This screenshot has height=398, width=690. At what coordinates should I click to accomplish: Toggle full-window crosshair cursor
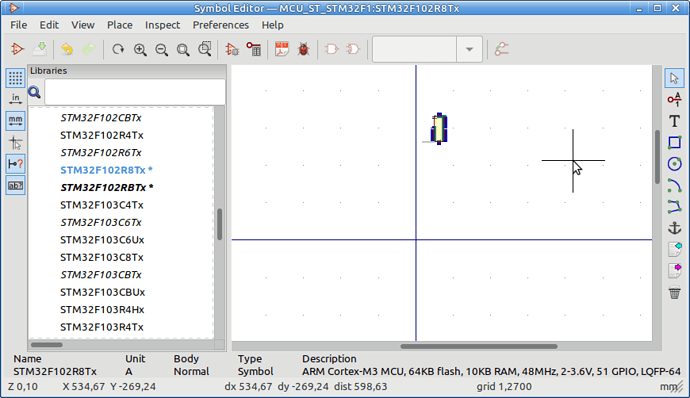[15, 142]
